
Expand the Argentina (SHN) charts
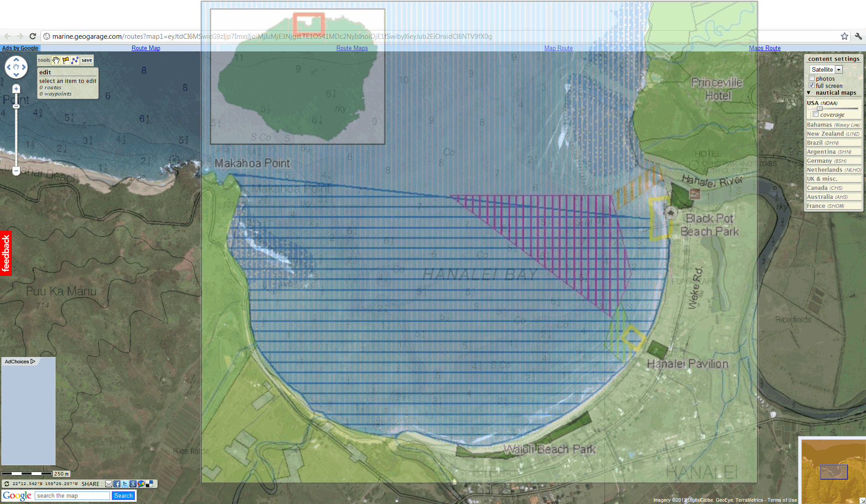[834, 152]
